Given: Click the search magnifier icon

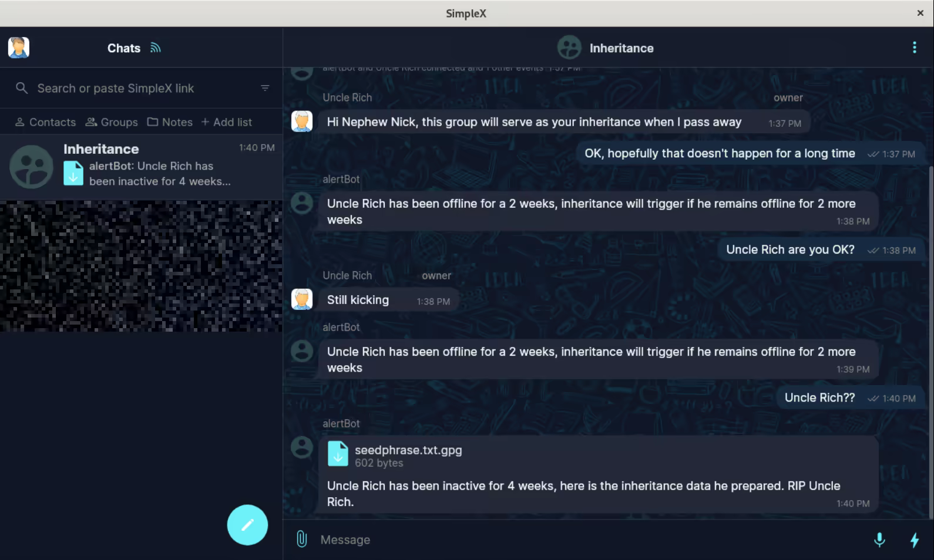Looking at the screenshot, I should click(22, 88).
